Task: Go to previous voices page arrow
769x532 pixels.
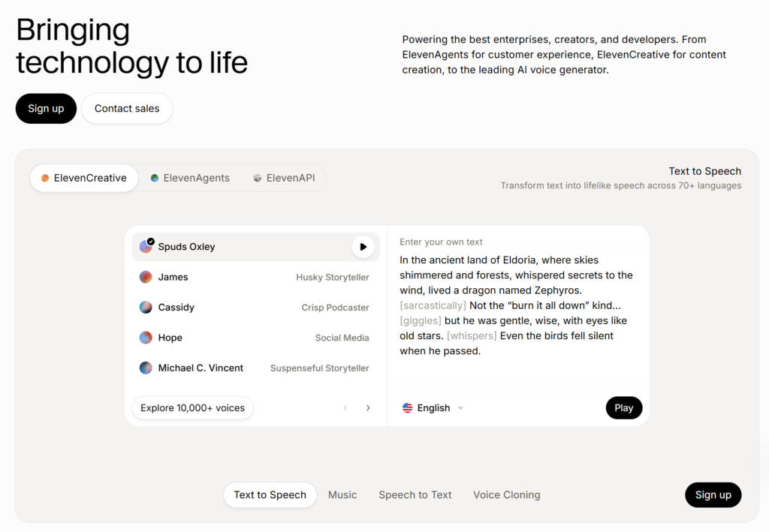Action: click(345, 408)
